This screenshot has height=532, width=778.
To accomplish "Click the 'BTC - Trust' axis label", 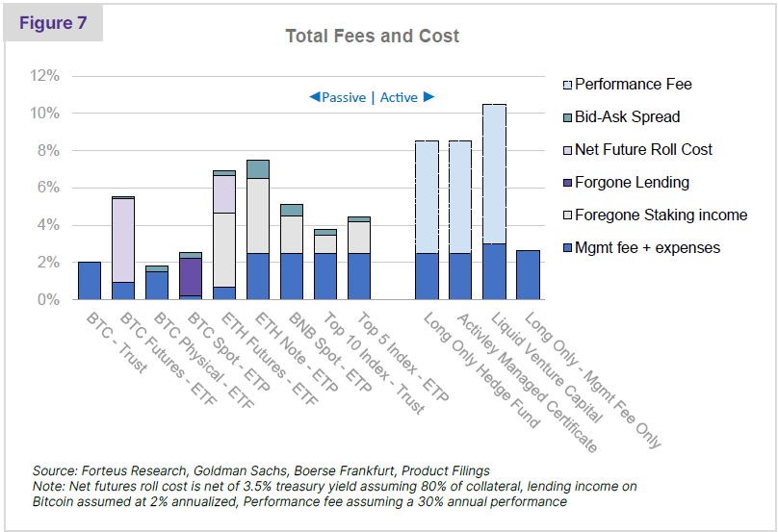I will [117, 342].
